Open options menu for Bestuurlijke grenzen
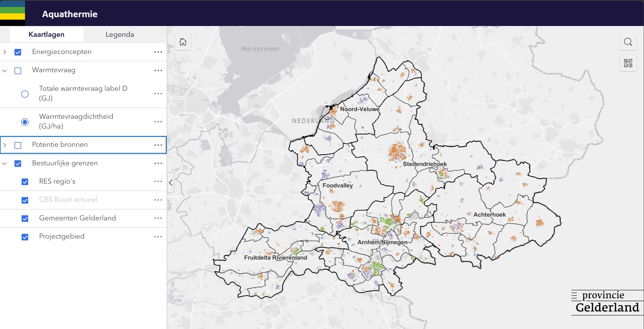 click(158, 163)
